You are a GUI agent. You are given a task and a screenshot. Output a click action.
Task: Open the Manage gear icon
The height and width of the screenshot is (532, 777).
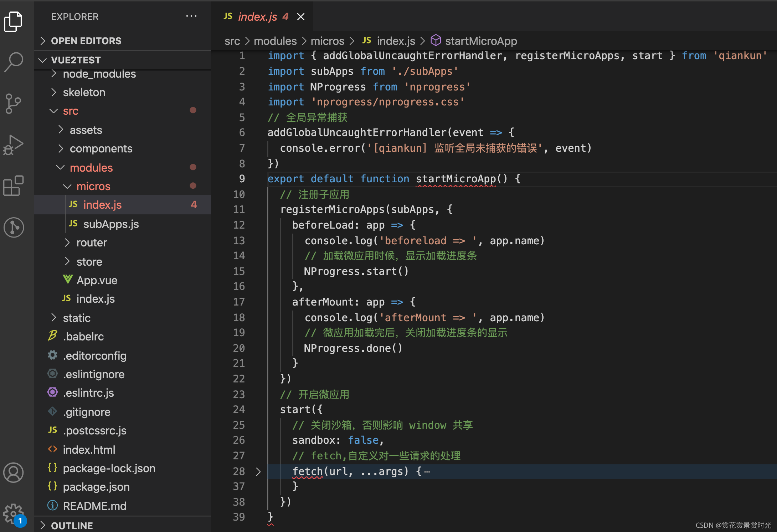(x=14, y=513)
